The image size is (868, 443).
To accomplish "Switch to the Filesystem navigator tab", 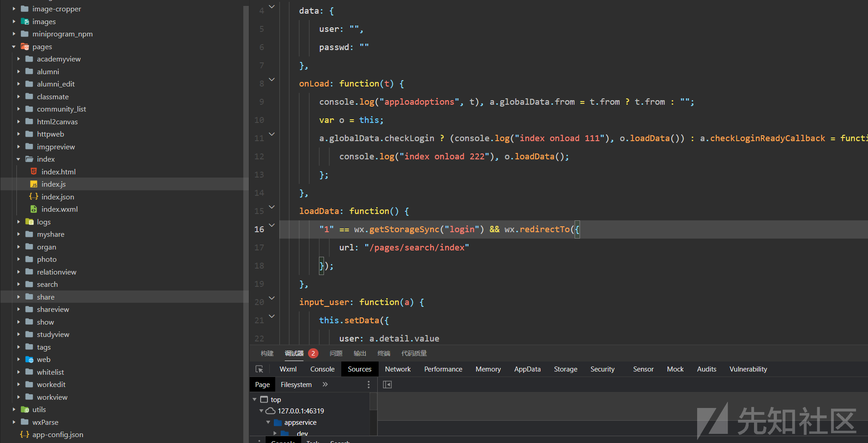I will pyautogui.click(x=296, y=385).
